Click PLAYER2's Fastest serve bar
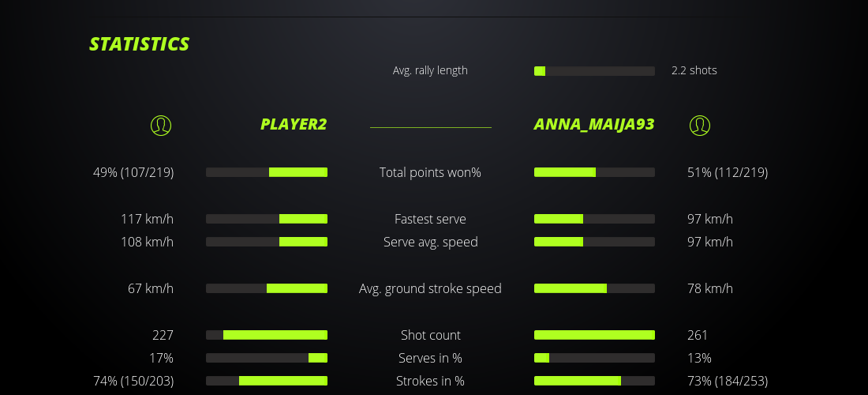The image size is (868, 395). [x=267, y=219]
